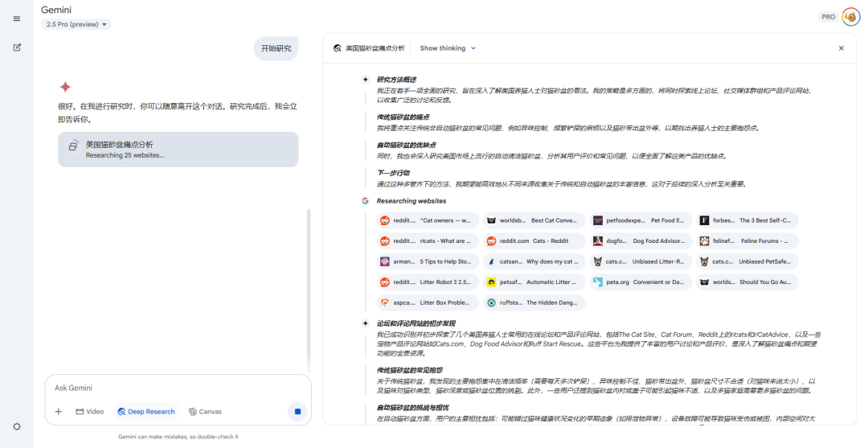Open arman... 5 Tips to Help chip
Screen dimensions: 868x448
click(428, 261)
